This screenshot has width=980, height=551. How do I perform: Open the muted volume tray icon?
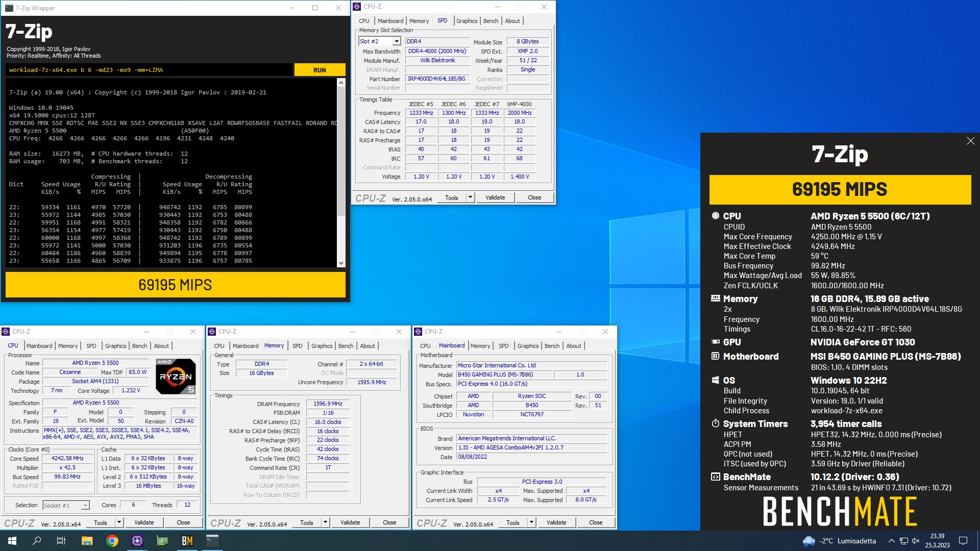click(x=916, y=541)
